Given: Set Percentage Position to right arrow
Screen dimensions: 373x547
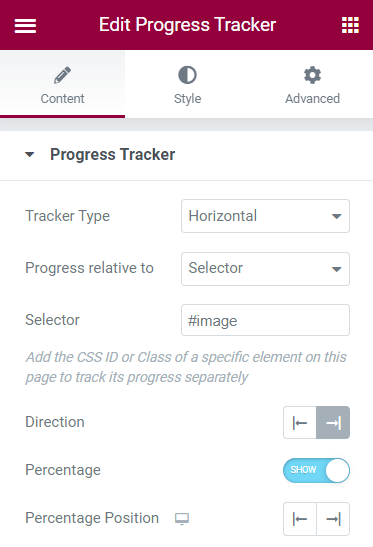Looking at the screenshot, I should [333, 519].
